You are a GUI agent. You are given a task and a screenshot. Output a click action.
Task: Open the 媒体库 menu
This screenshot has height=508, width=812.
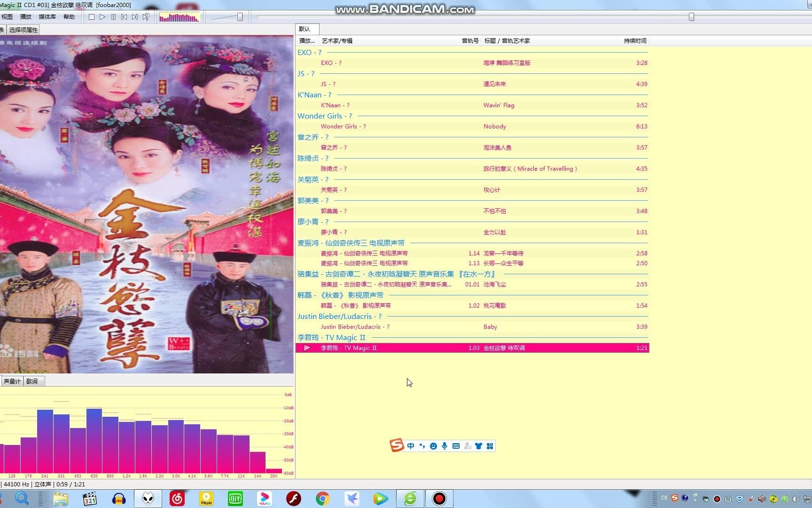point(47,17)
